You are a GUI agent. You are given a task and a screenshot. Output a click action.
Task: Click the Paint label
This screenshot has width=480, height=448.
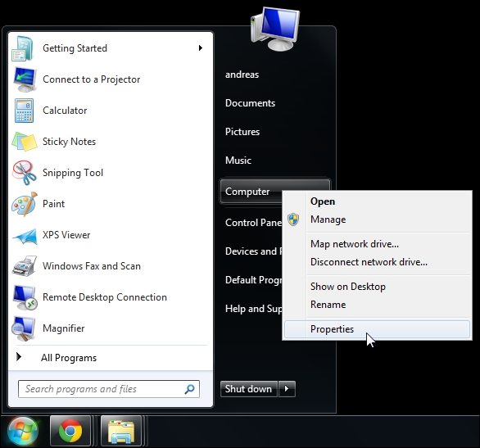[x=53, y=204]
